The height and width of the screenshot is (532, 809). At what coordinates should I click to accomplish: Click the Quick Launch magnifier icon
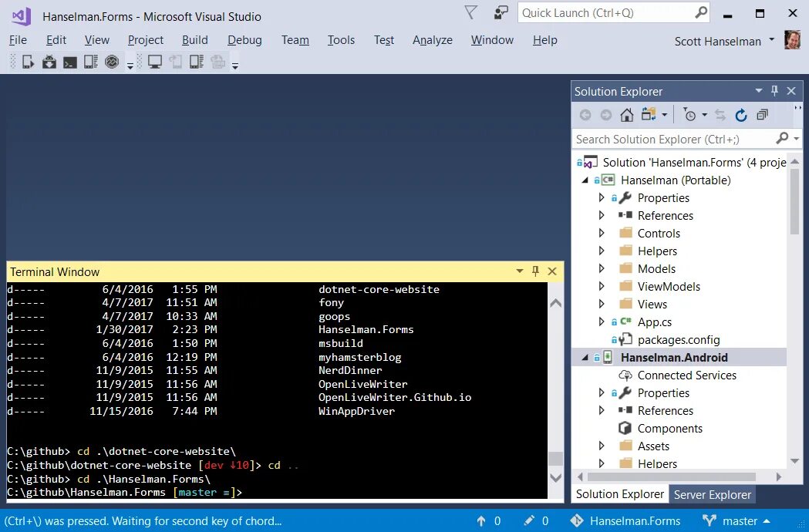(701, 12)
